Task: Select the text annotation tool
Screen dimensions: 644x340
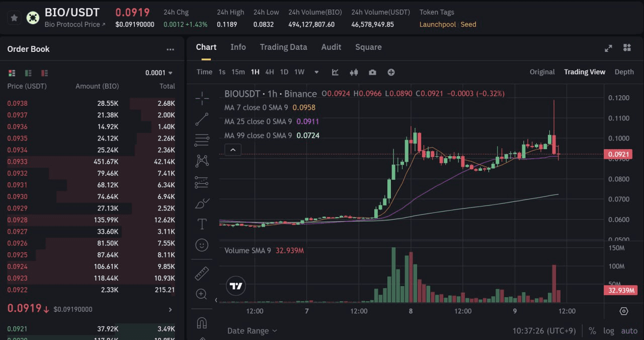Action: [x=202, y=224]
